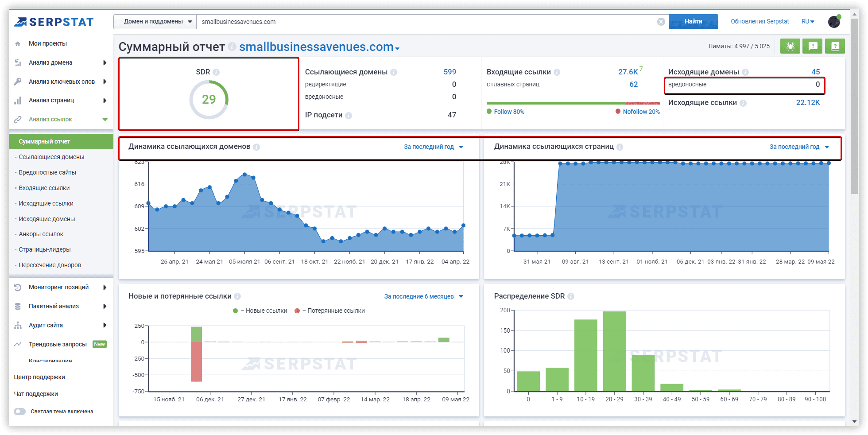Click info icon beside Исходящие домены

[x=745, y=72]
